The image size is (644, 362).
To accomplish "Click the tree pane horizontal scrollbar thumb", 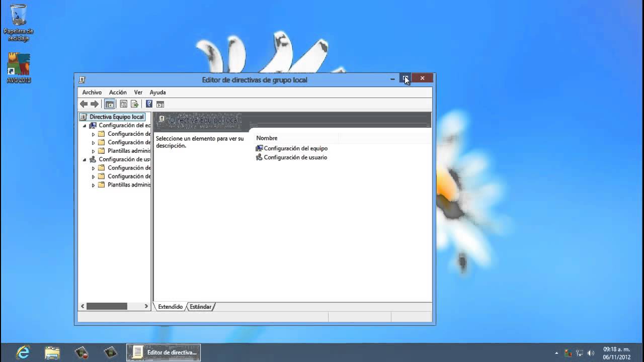I will coord(107,306).
